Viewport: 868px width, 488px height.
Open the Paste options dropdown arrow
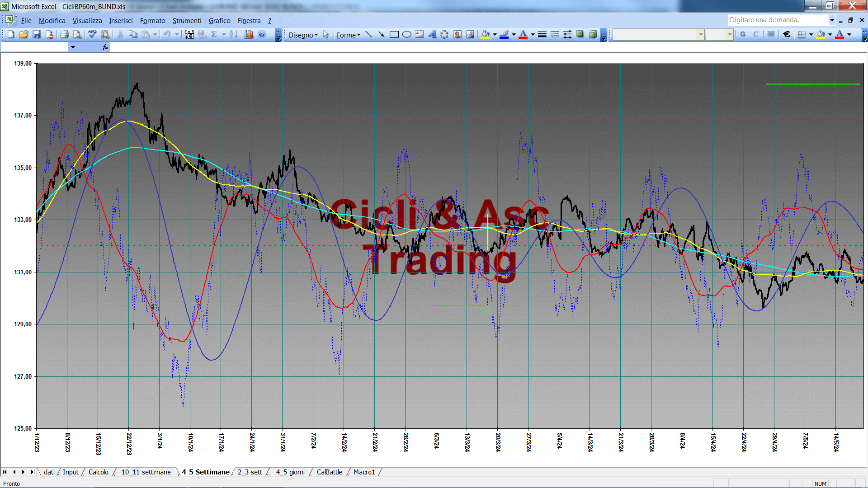point(155,34)
